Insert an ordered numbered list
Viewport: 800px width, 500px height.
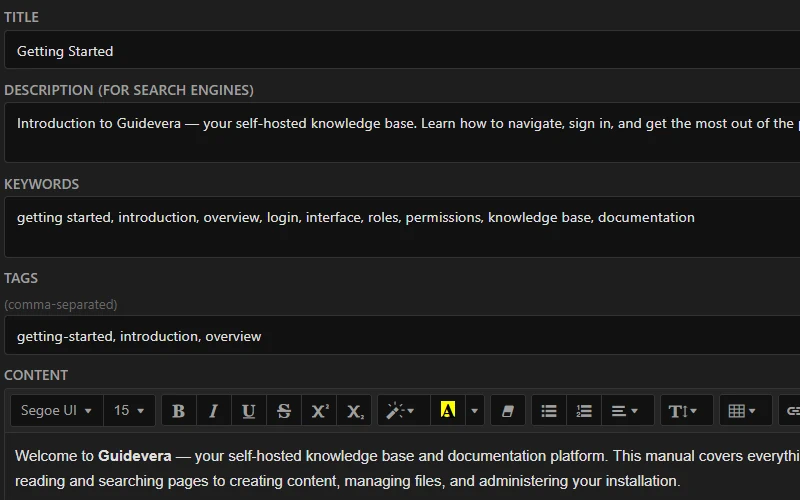click(x=584, y=411)
